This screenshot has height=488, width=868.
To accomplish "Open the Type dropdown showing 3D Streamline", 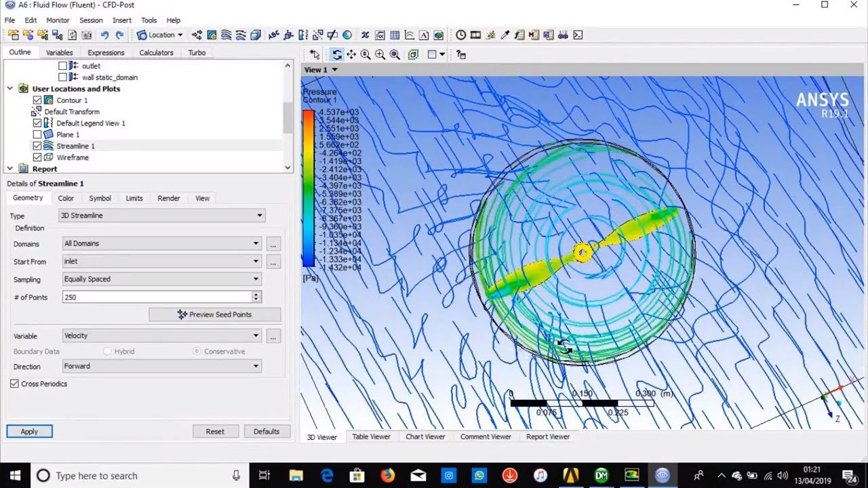I will pos(162,216).
